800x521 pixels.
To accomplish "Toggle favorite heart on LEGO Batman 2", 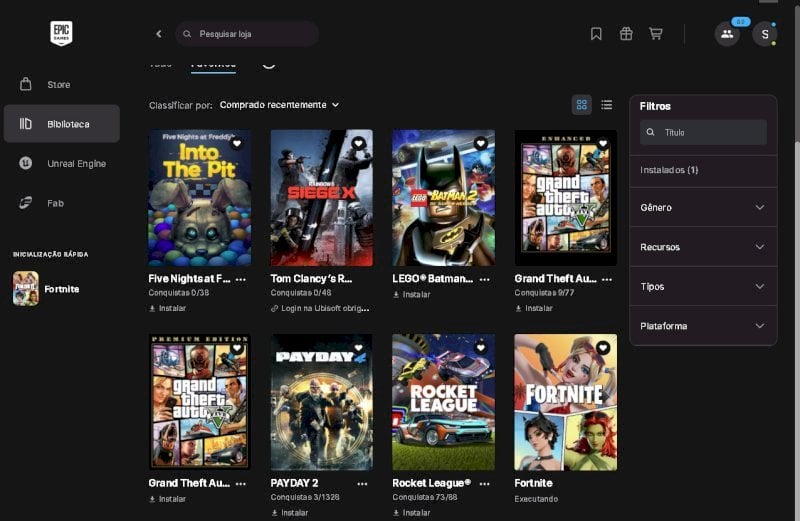I will coord(481,143).
